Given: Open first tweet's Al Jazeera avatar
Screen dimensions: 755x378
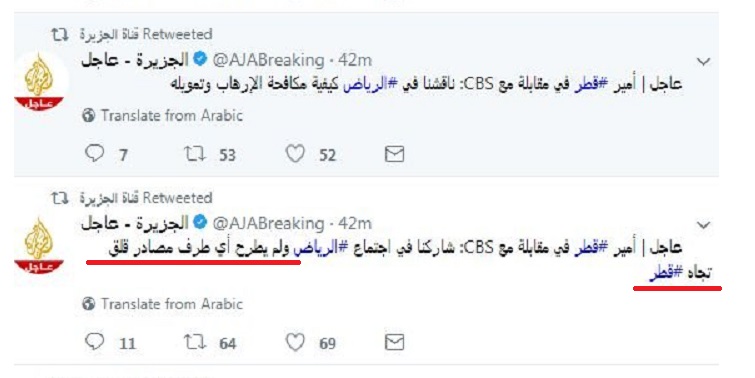Looking at the screenshot, I should click(39, 82).
